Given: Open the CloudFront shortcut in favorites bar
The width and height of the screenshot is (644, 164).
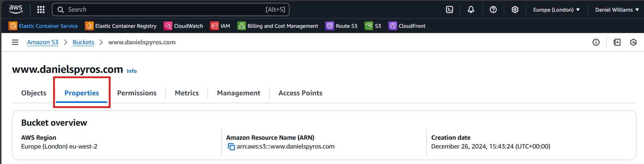Looking at the screenshot, I should [x=407, y=26].
